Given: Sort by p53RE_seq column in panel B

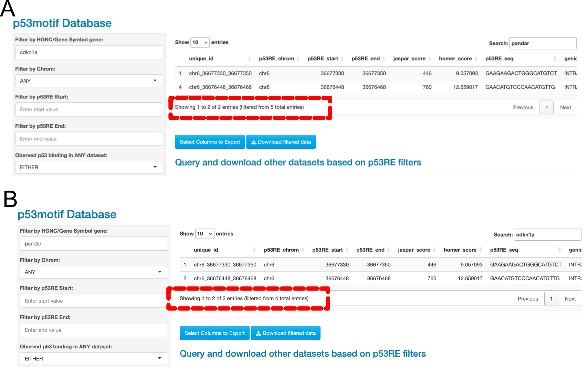Looking at the screenshot, I should [526, 250].
